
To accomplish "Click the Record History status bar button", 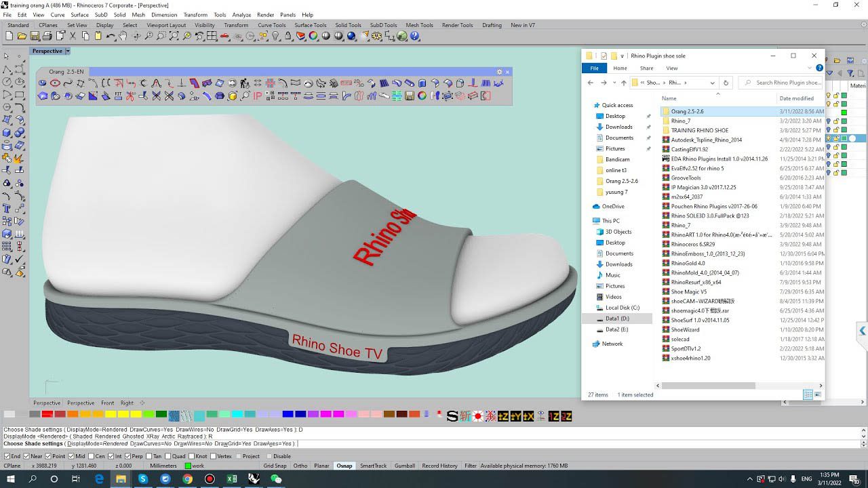I will click(x=439, y=466).
